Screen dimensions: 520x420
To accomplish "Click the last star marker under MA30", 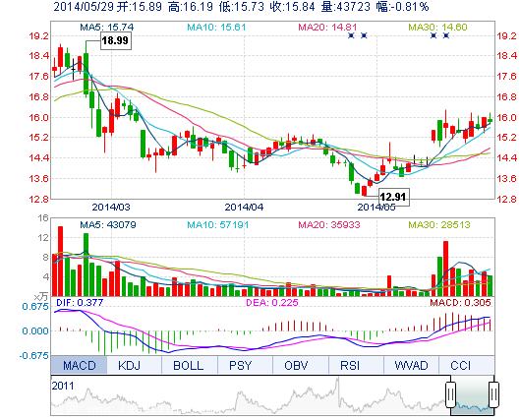I will pos(446,35).
